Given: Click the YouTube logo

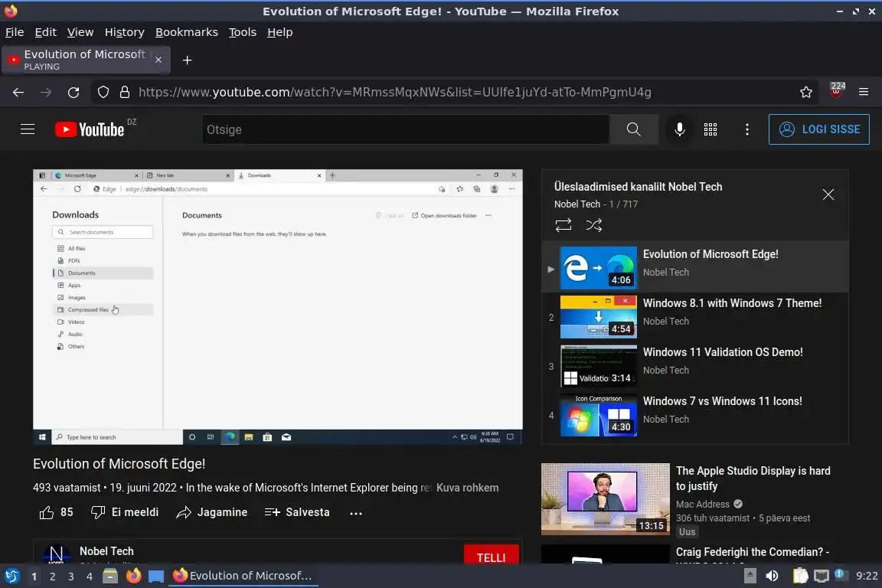Looking at the screenshot, I should click(90, 129).
